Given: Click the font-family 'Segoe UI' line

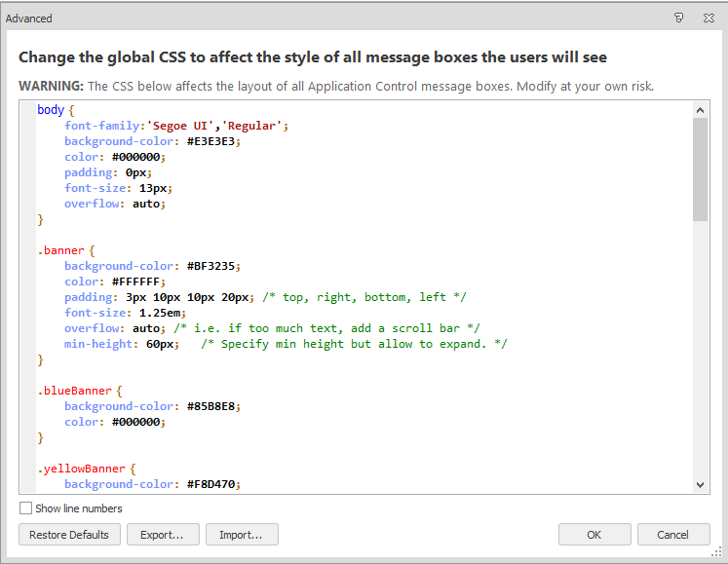Looking at the screenshot, I should (175, 126).
